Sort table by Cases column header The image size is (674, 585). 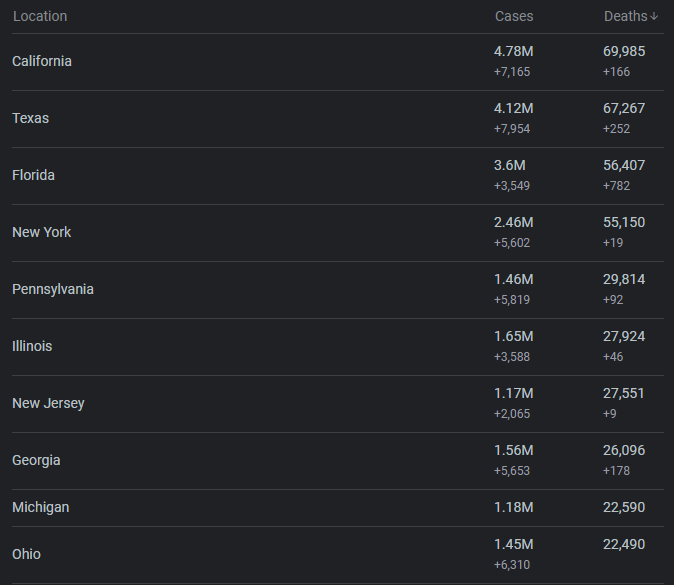click(514, 16)
